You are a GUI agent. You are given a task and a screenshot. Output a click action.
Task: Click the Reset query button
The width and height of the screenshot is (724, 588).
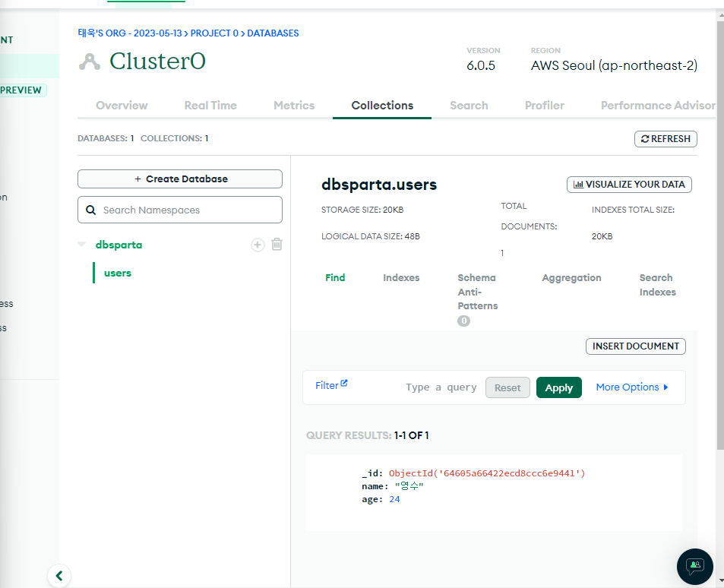pyautogui.click(x=507, y=387)
